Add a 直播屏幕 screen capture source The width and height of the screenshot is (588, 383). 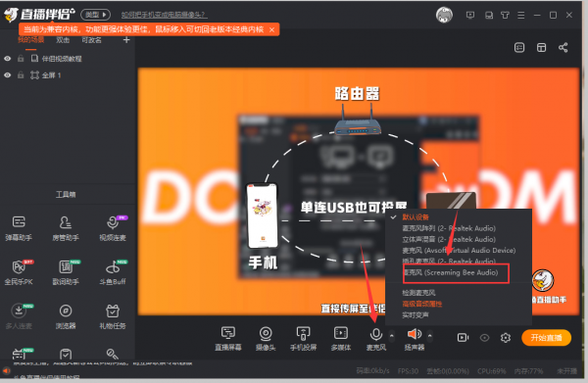pyautogui.click(x=228, y=338)
